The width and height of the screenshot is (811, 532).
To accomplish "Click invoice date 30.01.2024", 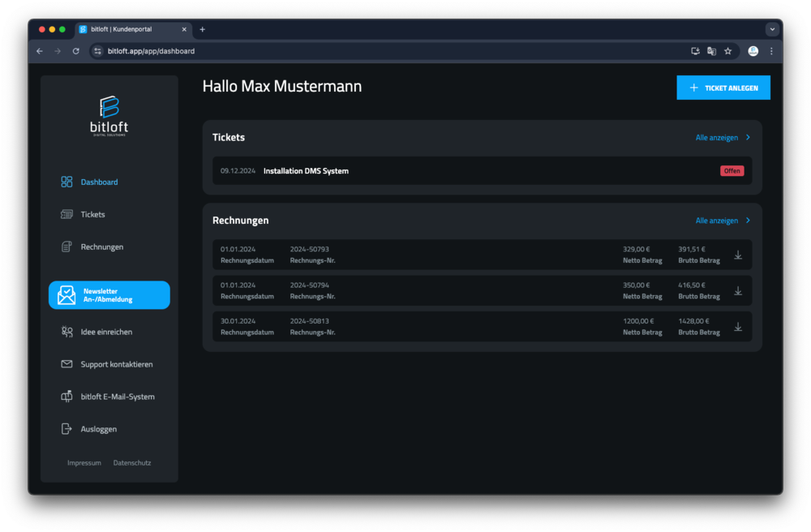I will coord(238,321).
